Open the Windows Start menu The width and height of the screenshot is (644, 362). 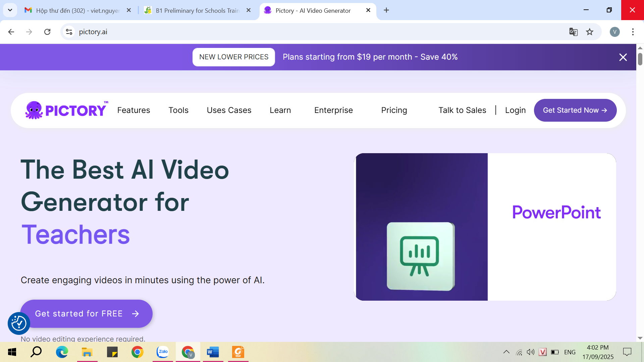[12, 352]
